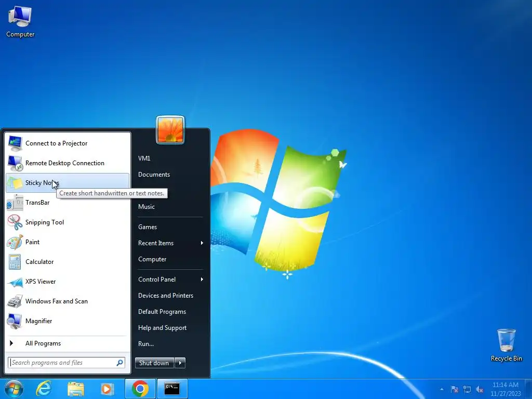Click the Windows Start orb
The image size is (532, 399).
[x=14, y=389]
